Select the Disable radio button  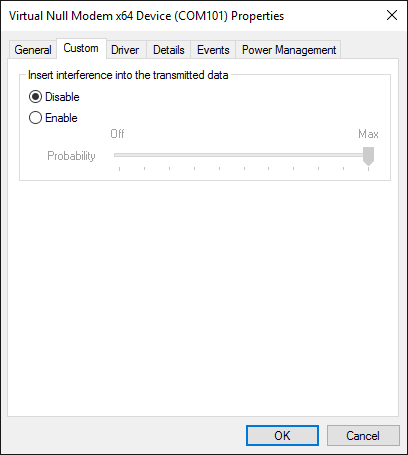35,97
